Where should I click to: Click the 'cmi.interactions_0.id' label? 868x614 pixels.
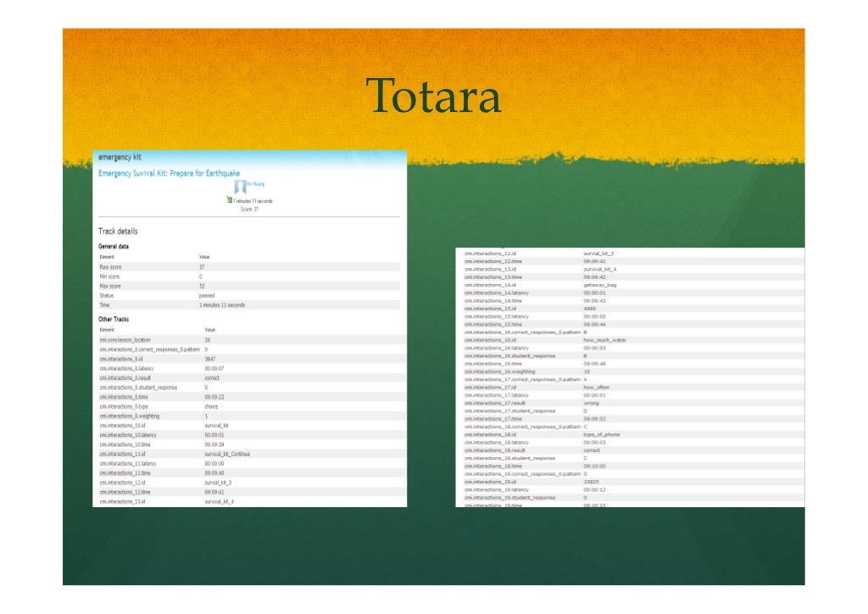pyautogui.click(x=120, y=359)
